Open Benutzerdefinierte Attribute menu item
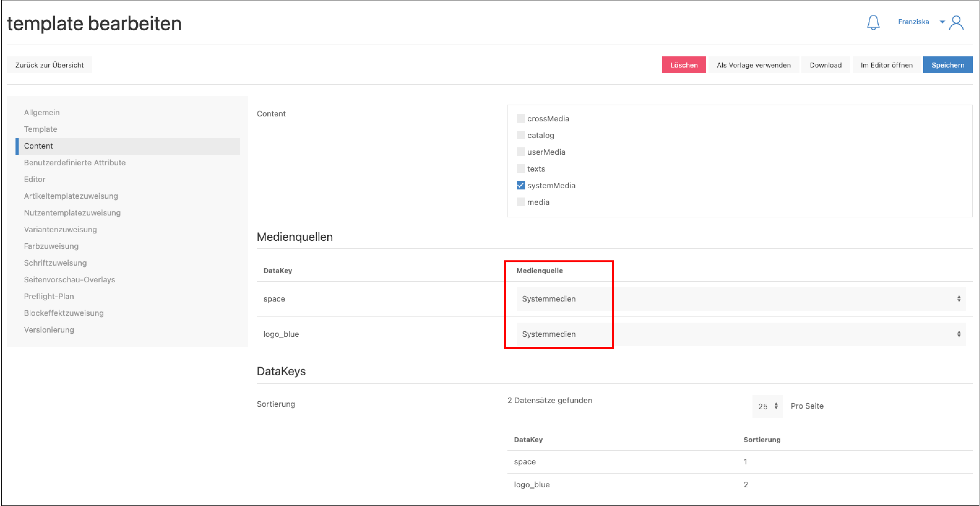Viewport: 980px width, 506px height. [75, 163]
